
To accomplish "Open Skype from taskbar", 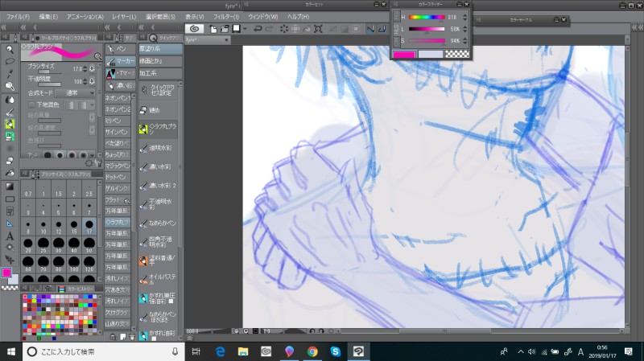I will click(x=336, y=351).
